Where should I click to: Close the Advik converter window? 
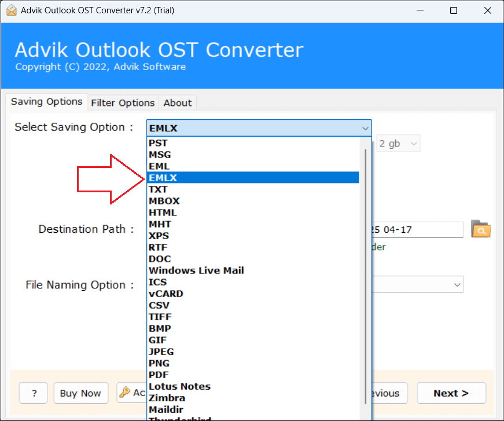[488, 10]
